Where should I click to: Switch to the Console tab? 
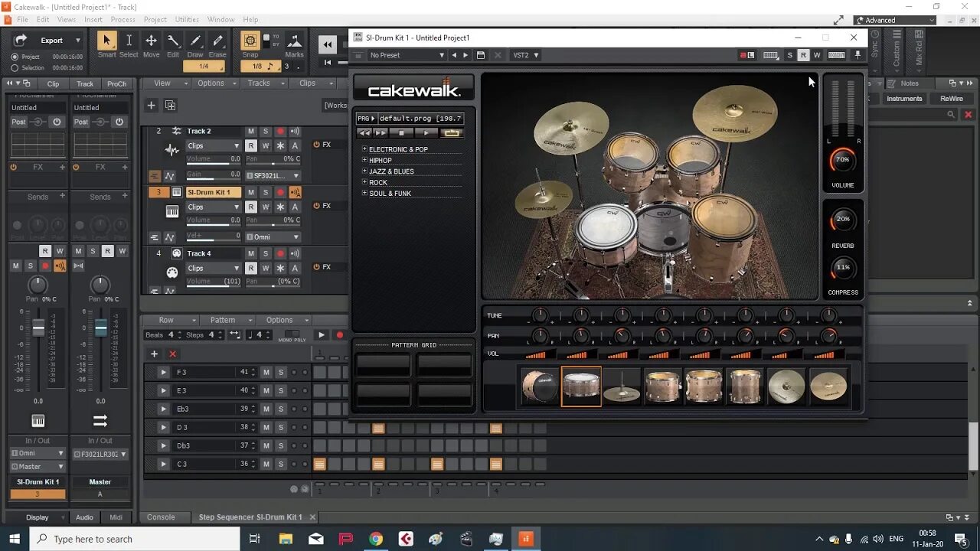[x=161, y=517]
